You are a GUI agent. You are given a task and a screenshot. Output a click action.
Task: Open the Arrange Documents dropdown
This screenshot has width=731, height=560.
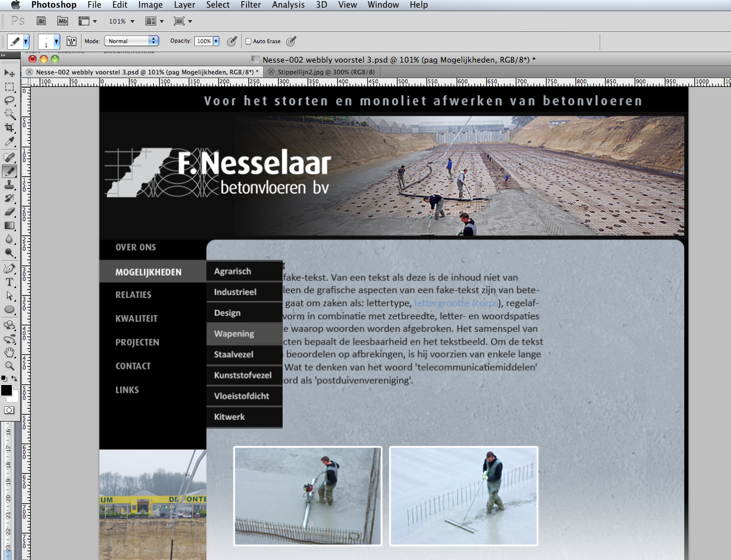click(155, 21)
